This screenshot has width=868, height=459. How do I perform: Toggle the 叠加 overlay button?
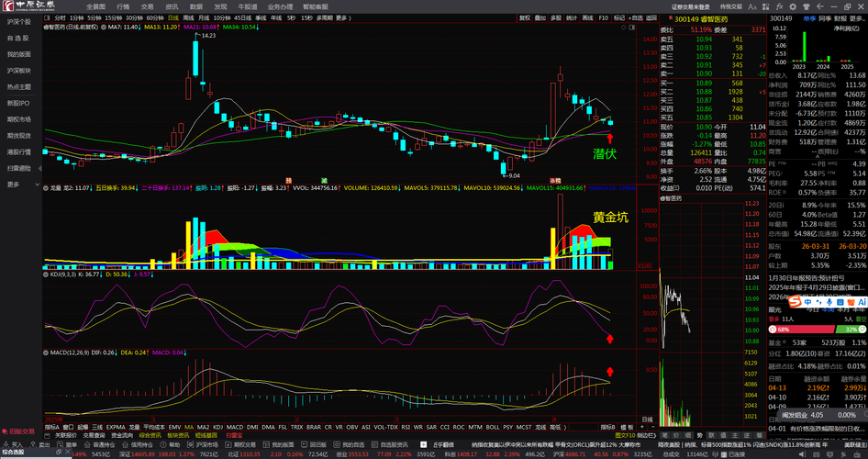tap(540, 18)
